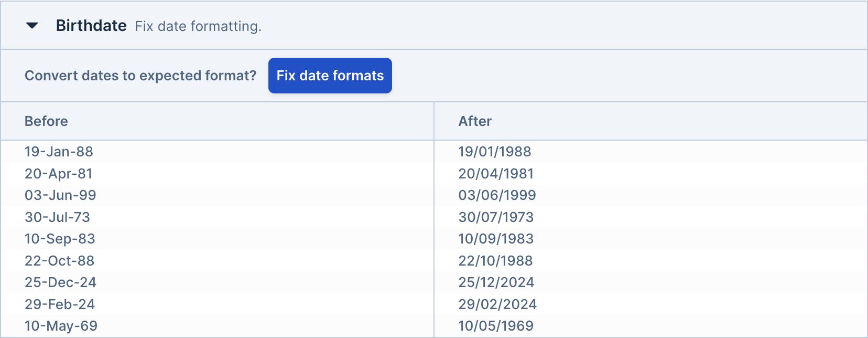
Task: Click the 20-Apr-81 entry
Action: click(58, 173)
